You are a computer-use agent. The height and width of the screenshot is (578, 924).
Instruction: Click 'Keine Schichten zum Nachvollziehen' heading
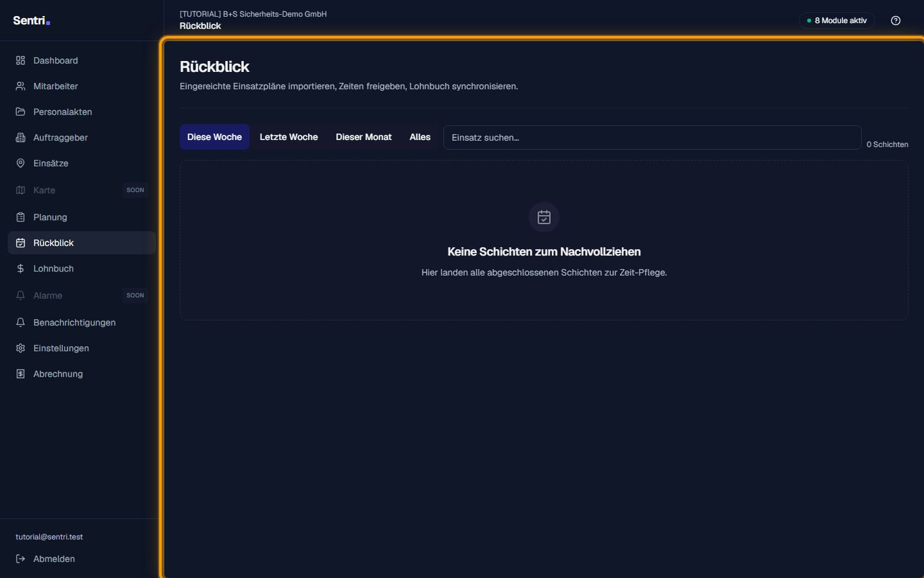pos(544,252)
